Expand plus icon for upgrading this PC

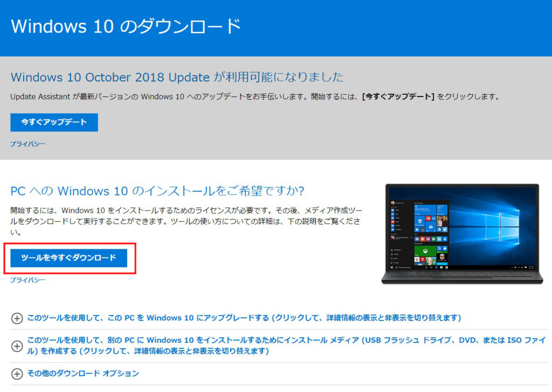click(x=17, y=318)
